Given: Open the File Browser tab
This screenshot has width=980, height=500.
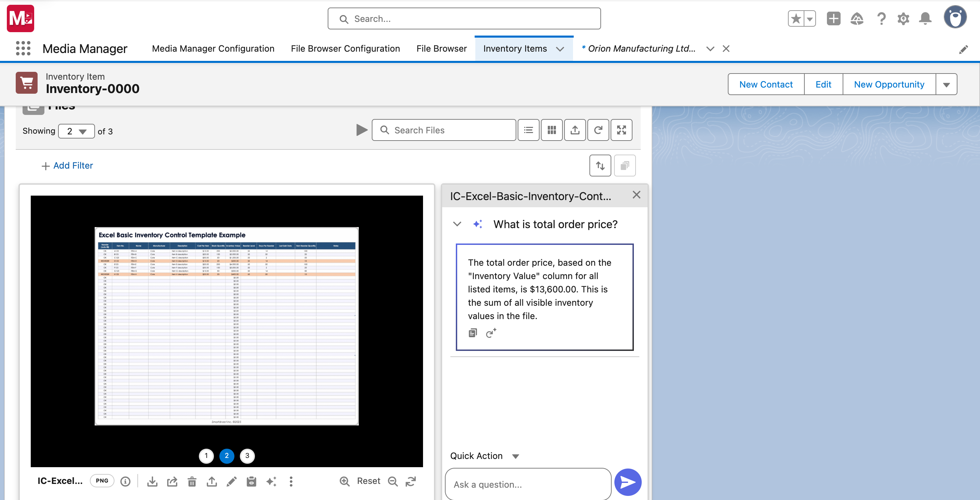Looking at the screenshot, I should (441, 49).
